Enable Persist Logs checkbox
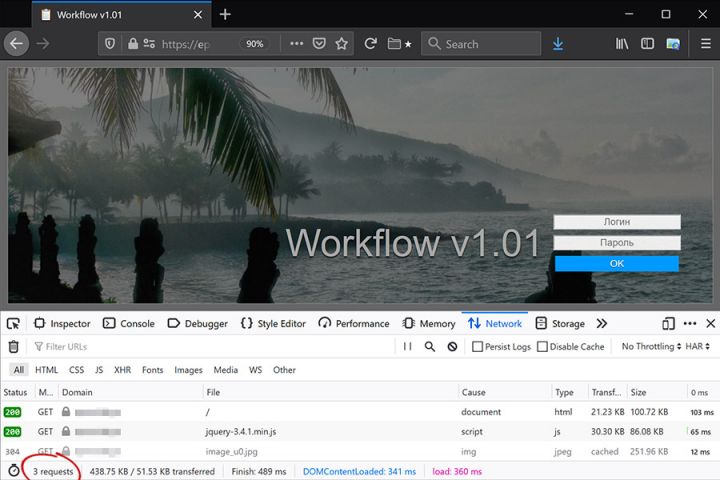720x480 pixels. click(478, 347)
